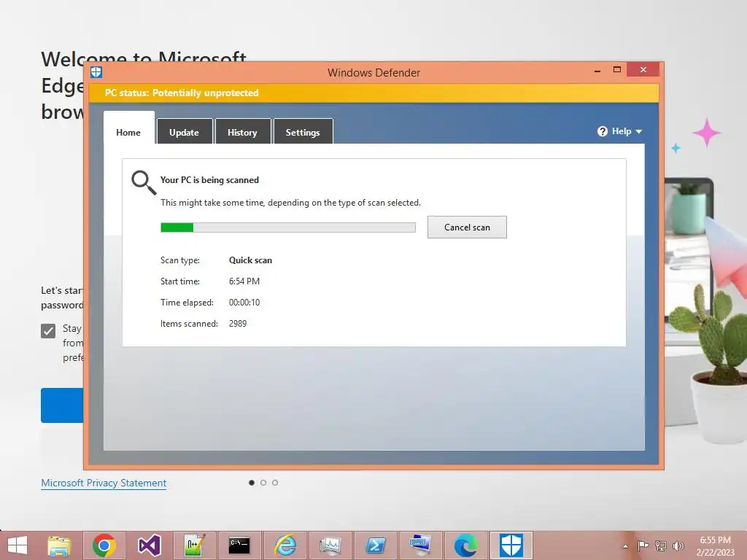Screen dimensions: 747x560
Task: Select the second page indicator dot
Action: click(263, 483)
